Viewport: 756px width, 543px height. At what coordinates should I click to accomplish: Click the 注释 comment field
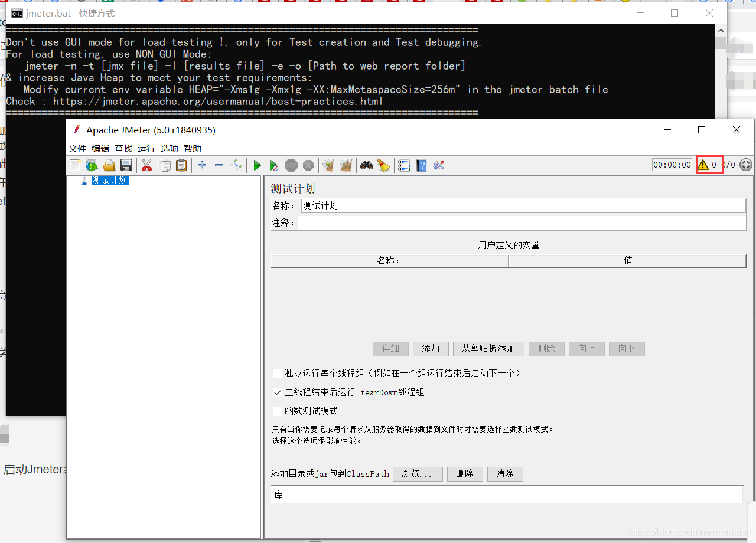(522, 223)
